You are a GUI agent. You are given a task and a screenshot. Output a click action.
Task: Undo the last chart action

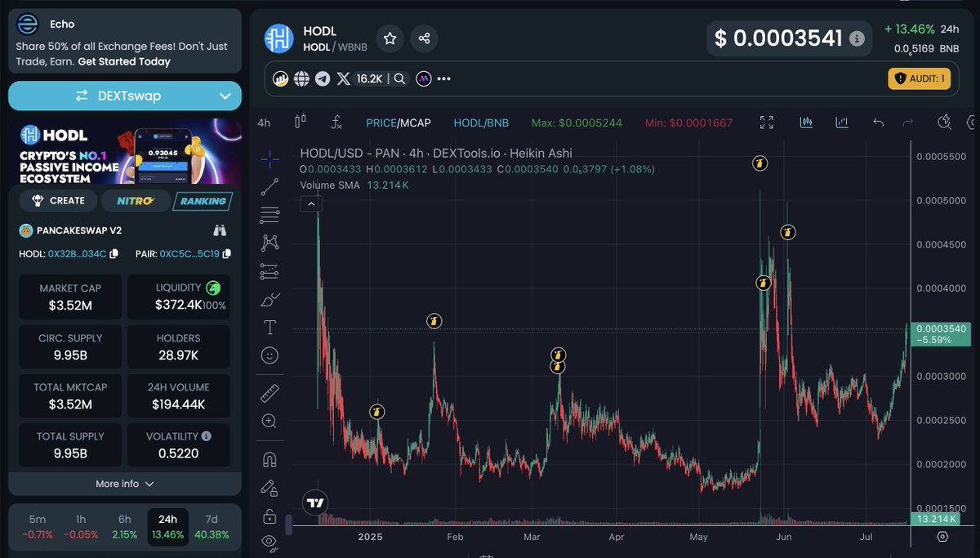tap(878, 123)
